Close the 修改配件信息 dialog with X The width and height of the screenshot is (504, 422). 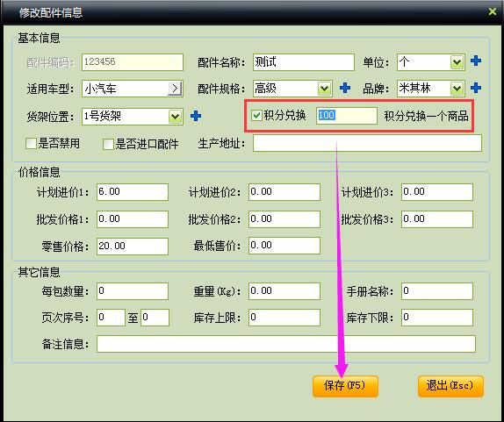coord(492,12)
